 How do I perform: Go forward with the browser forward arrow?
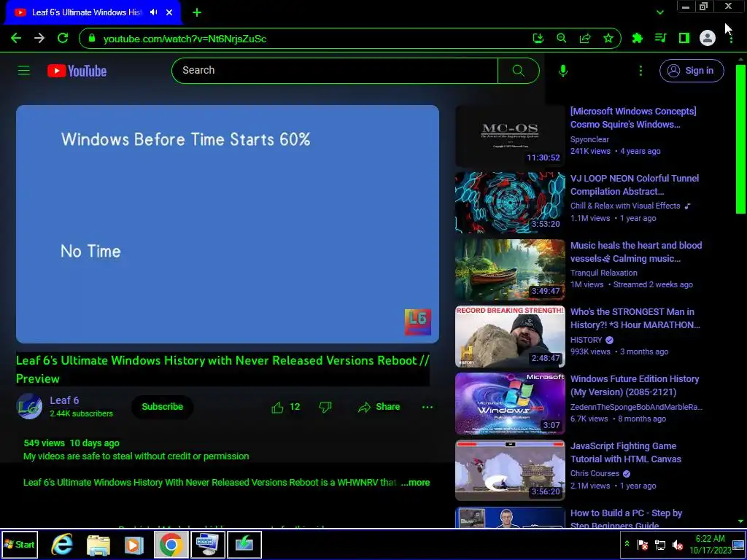39,39
